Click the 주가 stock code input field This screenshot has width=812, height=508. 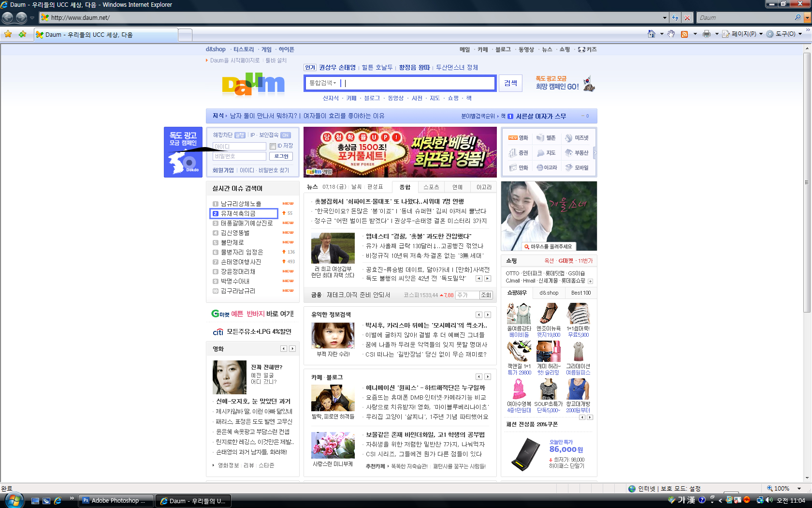pos(467,295)
